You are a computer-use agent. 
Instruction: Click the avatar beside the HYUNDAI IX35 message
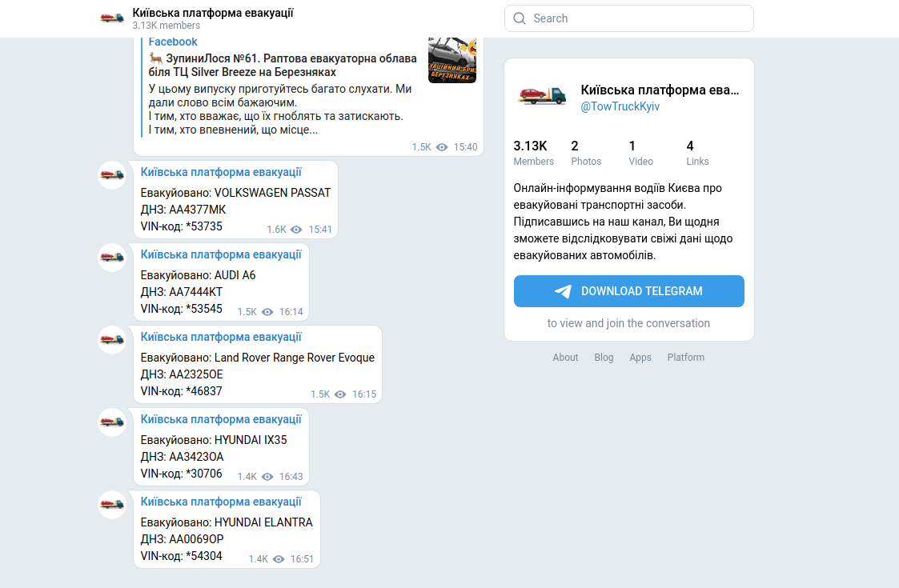click(112, 422)
